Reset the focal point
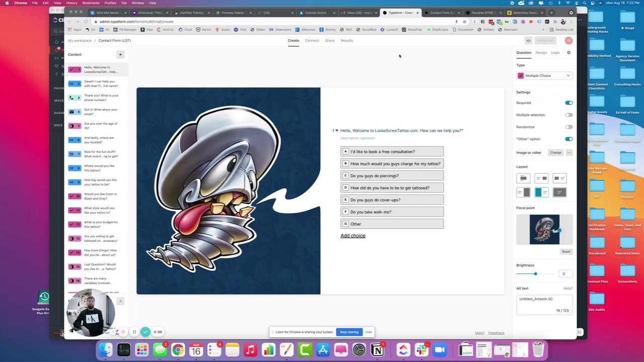Screen dimensions: 644x362 point(566,251)
